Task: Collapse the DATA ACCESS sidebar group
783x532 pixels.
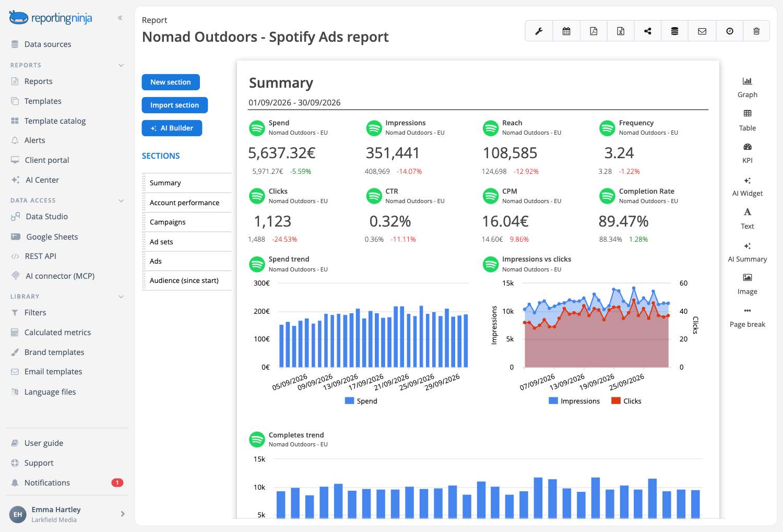Action: point(121,200)
